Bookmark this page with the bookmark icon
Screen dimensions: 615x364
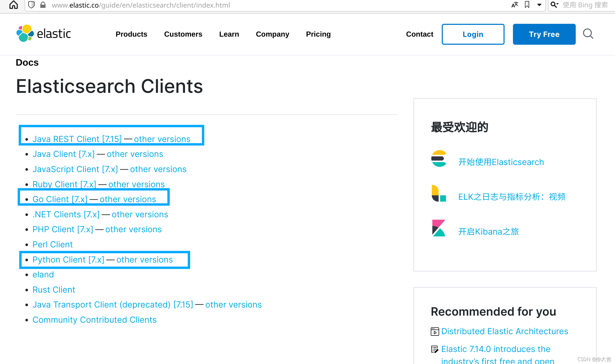click(527, 5)
